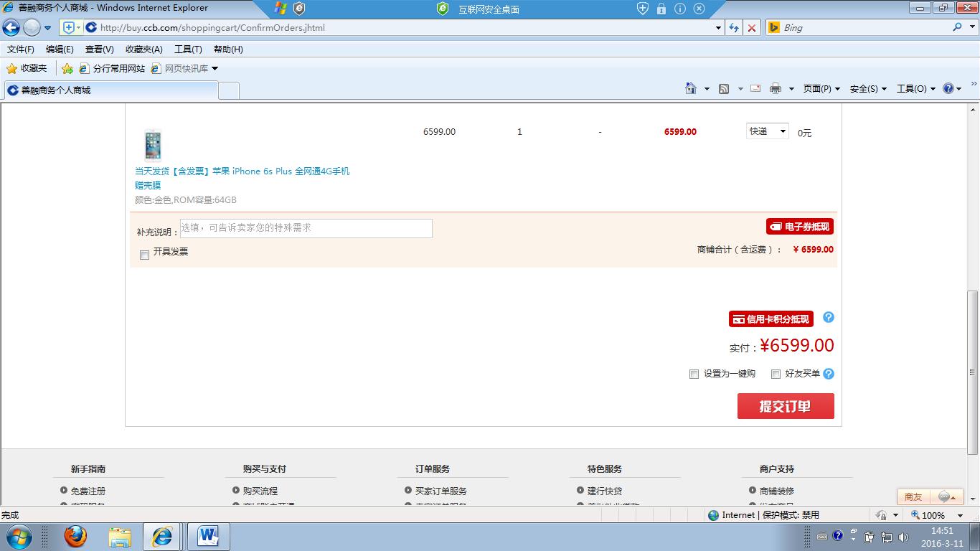Enable the 好友买单 checkbox
The width and height of the screenshot is (980, 551).
coord(776,374)
